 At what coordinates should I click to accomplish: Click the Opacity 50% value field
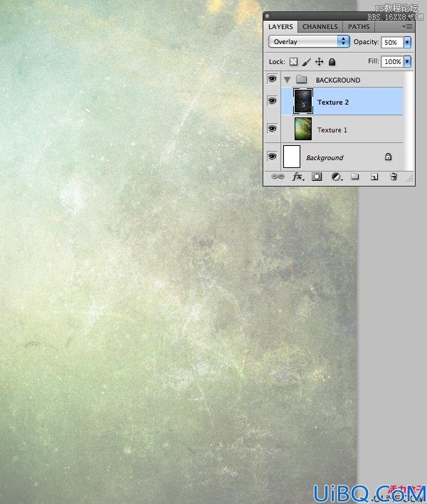[391, 43]
